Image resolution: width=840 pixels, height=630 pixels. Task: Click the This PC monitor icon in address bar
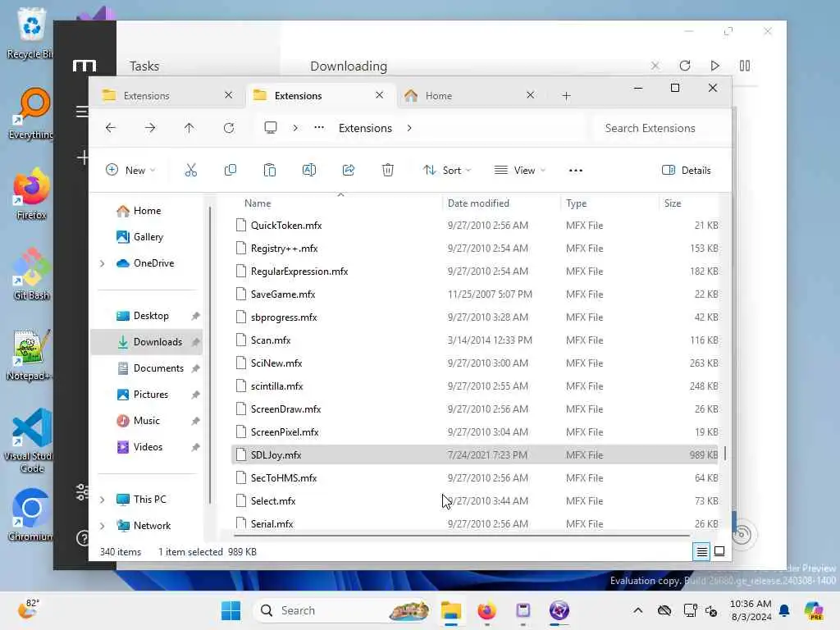pyautogui.click(x=271, y=127)
